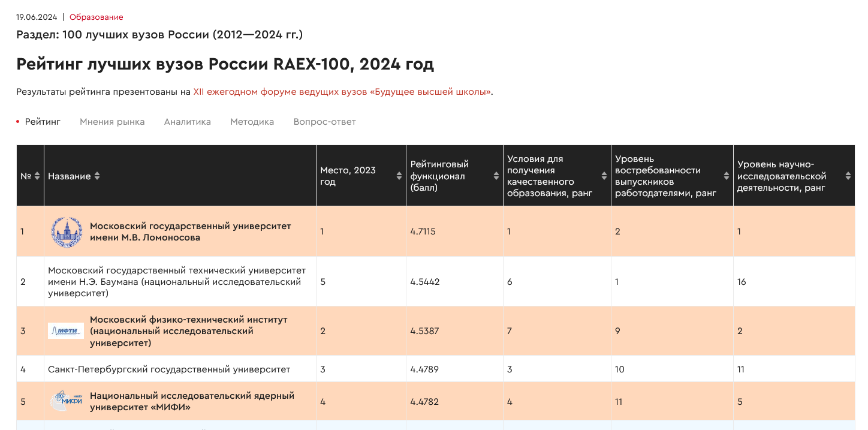Click header Условия для получения качественного образования, ранг
868x430 pixels.
click(x=550, y=176)
